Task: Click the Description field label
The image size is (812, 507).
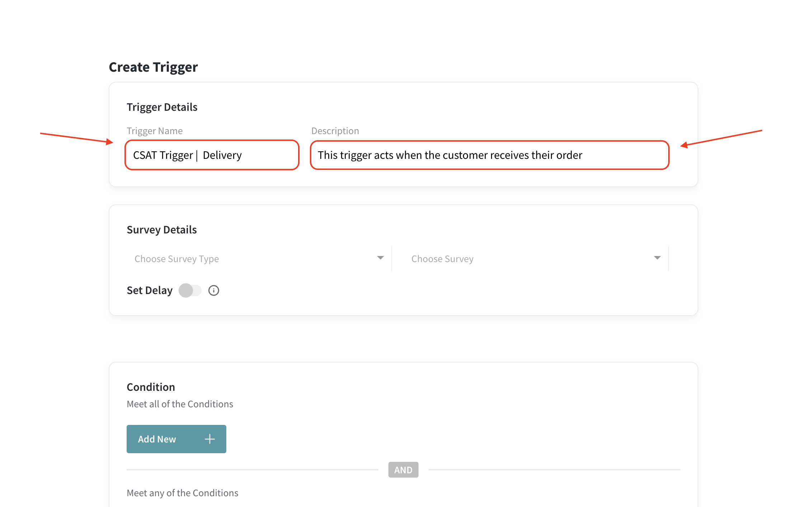Action: [x=335, y=131]
